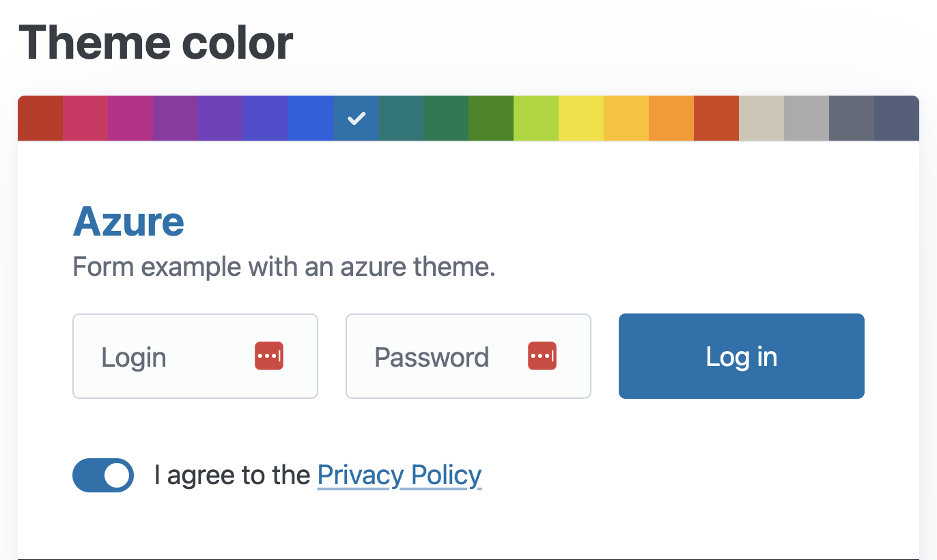Click the password manager icon in Password field
This screenshot has height=560, width=937.
(542, 355)
